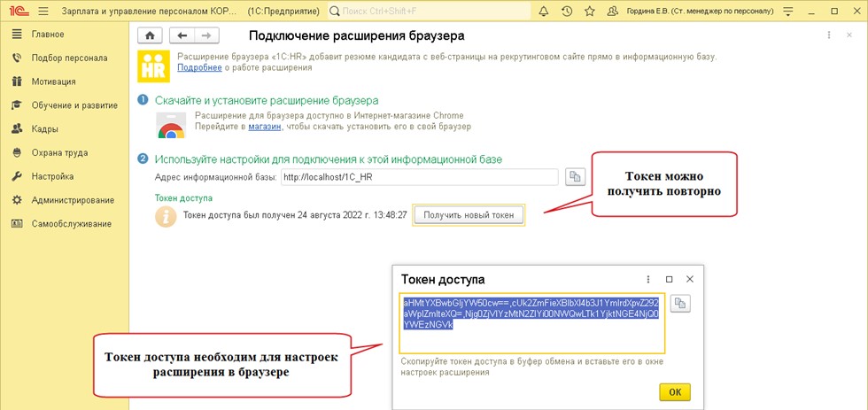Click the Получить новый токен button
868x410 pixels.
469,214
